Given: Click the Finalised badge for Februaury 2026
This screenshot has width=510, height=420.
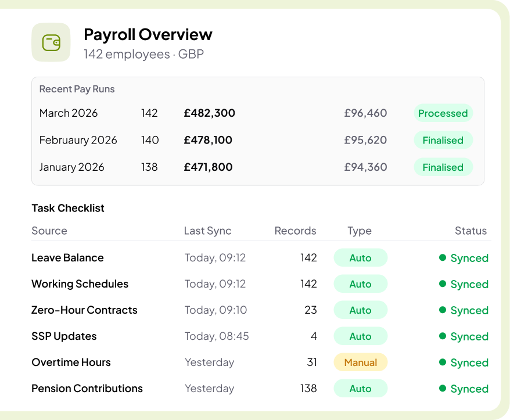Looking at the screenshot, I should [x=443, y=140].
